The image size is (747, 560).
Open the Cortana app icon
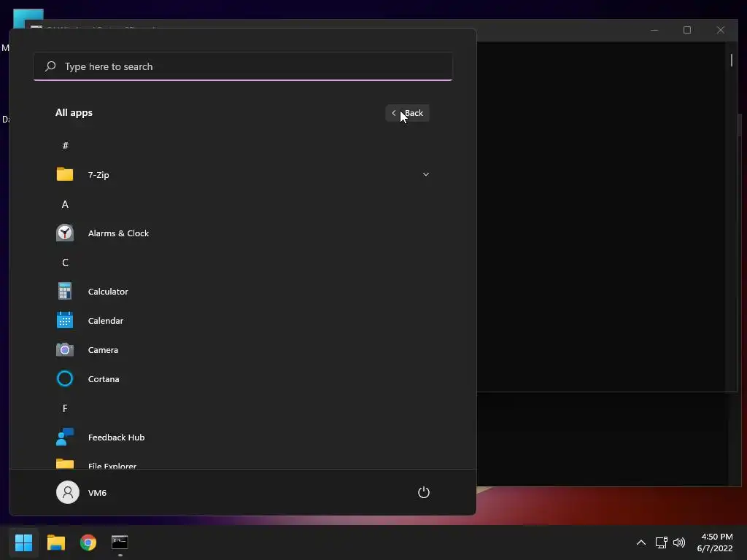click(x=65, y=378)
